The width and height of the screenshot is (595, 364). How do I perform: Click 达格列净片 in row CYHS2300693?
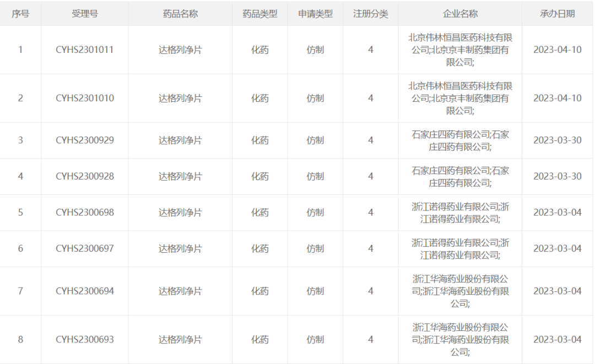[180, 339]
